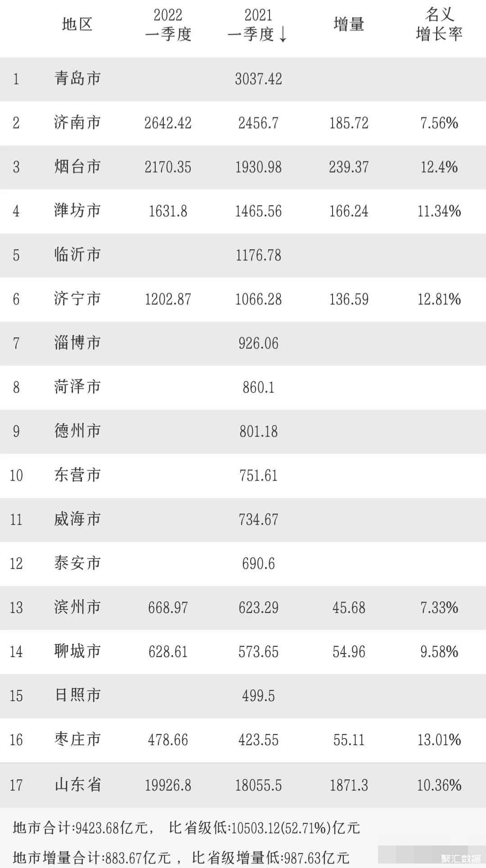The height and width of the screenshot is (868, 486).
Task: Click the 2021一季度 sort arrow header
Action: click(x=258, y=25)
